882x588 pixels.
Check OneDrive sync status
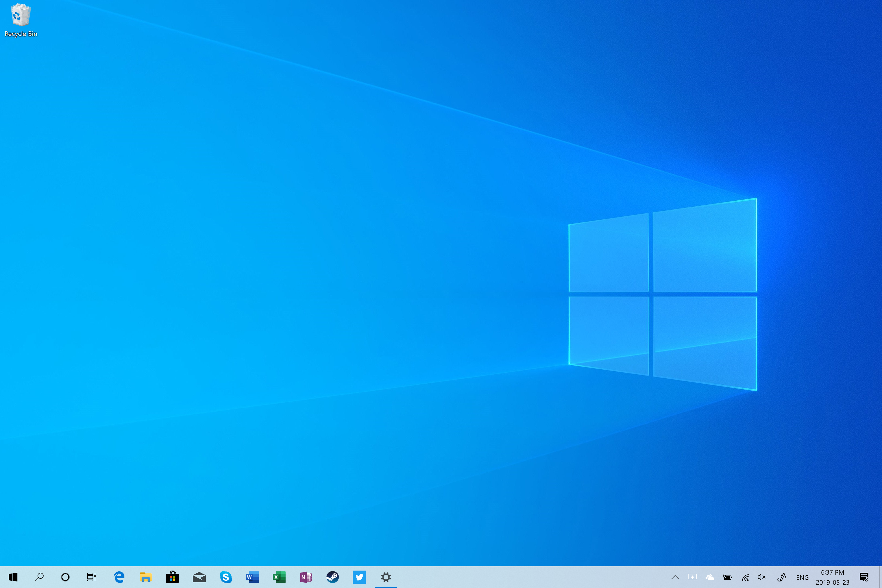(710, 577)
